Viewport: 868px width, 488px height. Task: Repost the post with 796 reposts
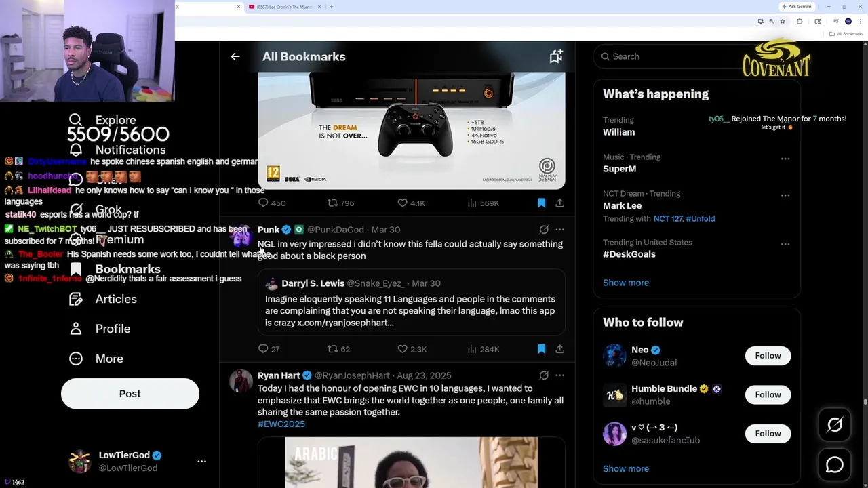click(x=340, y=203)
